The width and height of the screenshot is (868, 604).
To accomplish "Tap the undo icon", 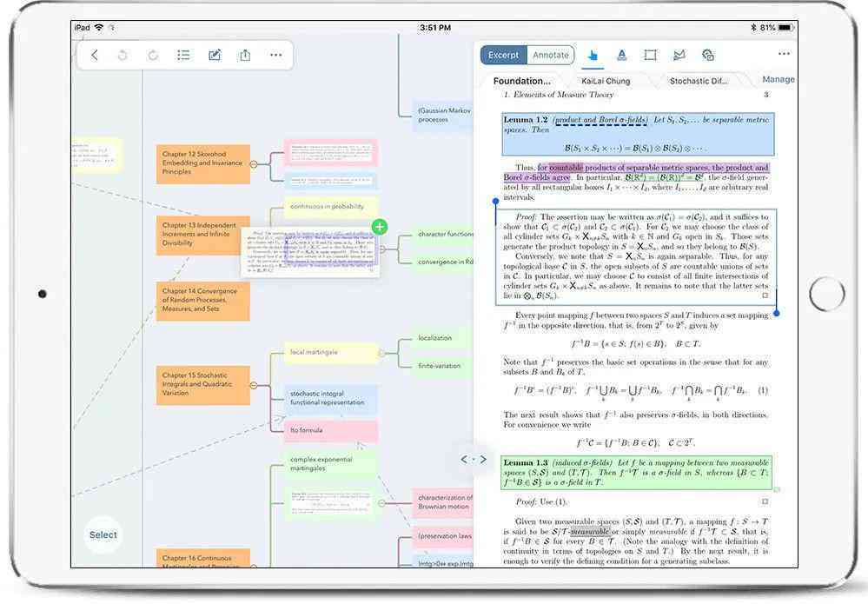I will [x=123, y=55].
